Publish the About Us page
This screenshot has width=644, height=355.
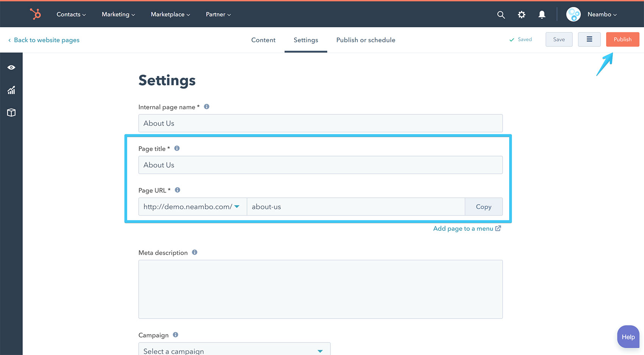click(x=622, y=39)
